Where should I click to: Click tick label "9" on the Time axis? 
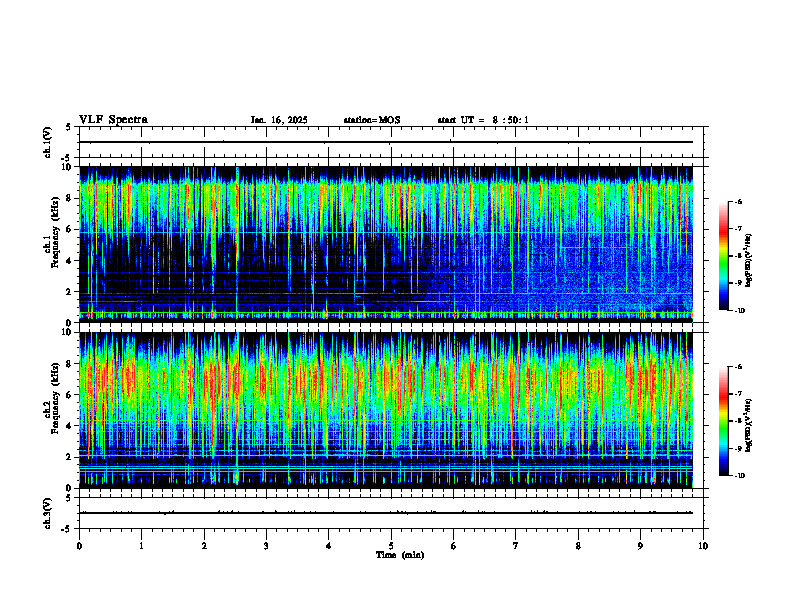(x=640, y=546)
